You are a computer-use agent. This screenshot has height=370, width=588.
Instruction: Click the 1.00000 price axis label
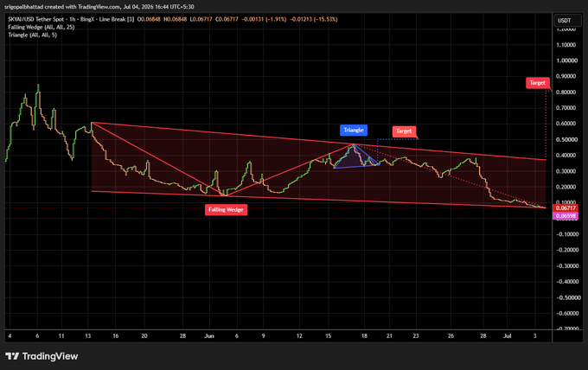click(566, 61)
